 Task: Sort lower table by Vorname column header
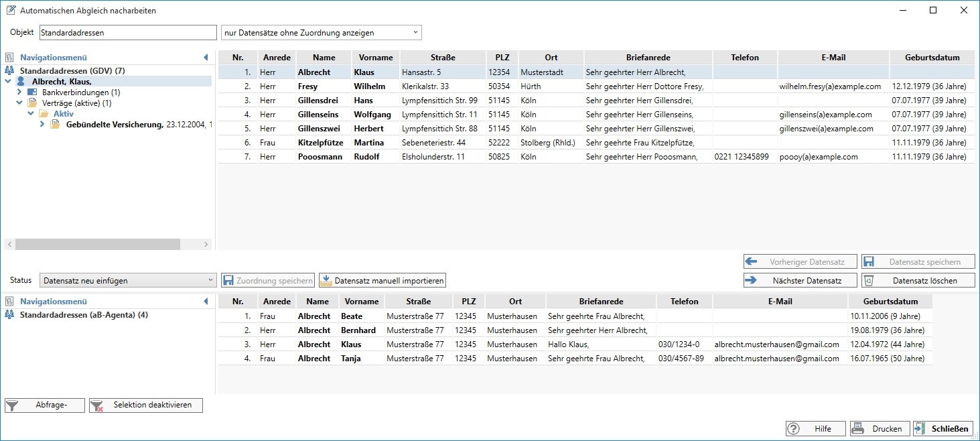pos(361,302)
